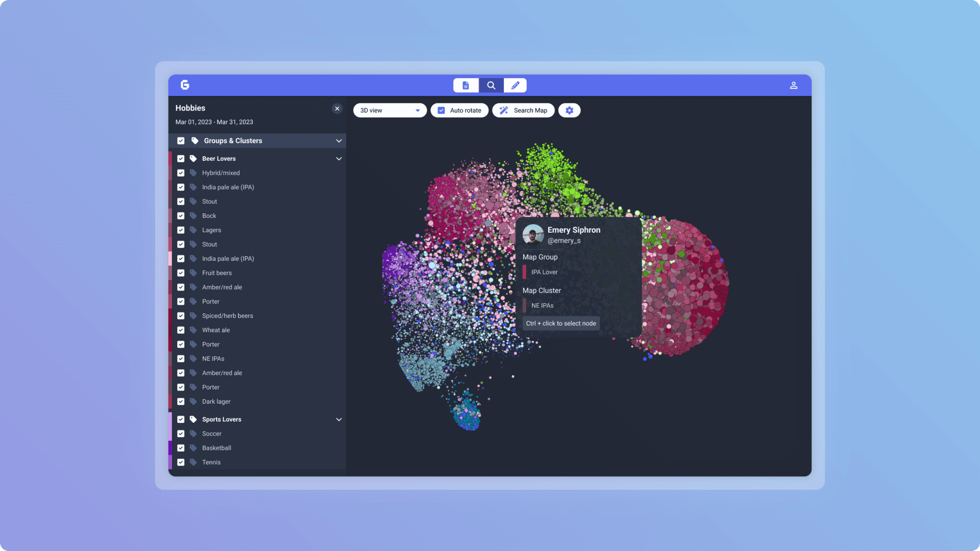This screenshot has height=551, width=980.
Task: Open the 3D view dropdown
Action: [x=389, y=110]
